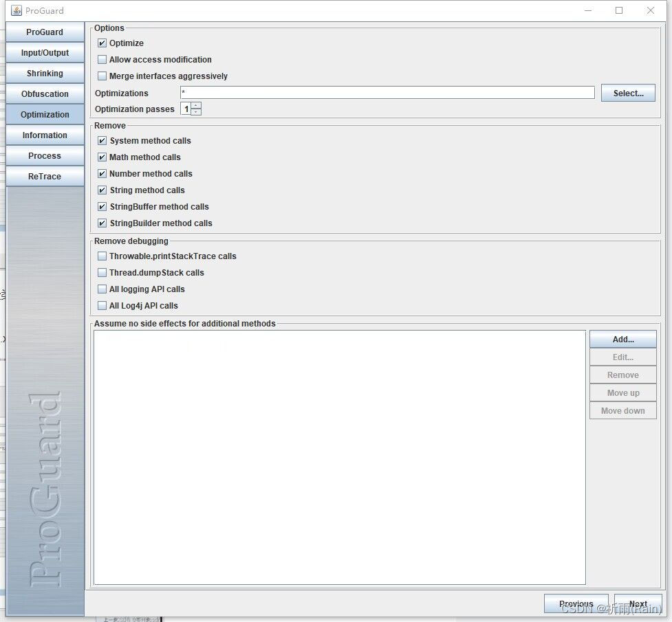The height and width of the screenshot is (622, 672).
Task: Close the ProGuard window
Action: click(650, 10)
